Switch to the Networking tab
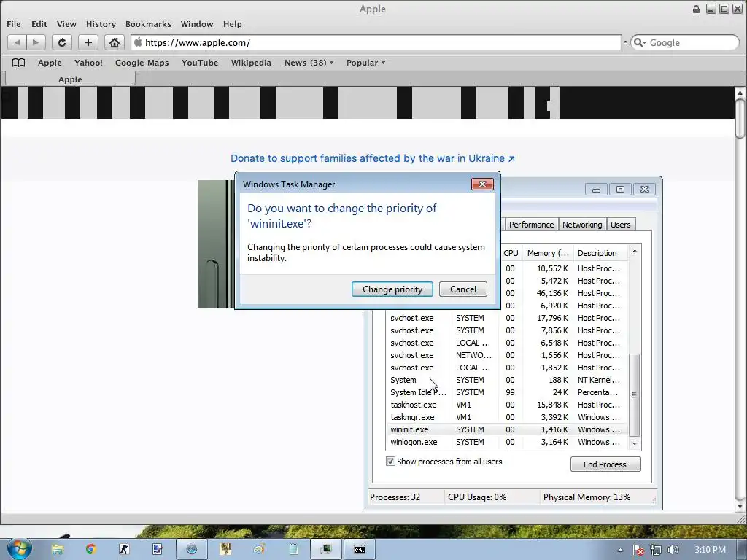This screenshot has width=747, height=560. [581, 225]
